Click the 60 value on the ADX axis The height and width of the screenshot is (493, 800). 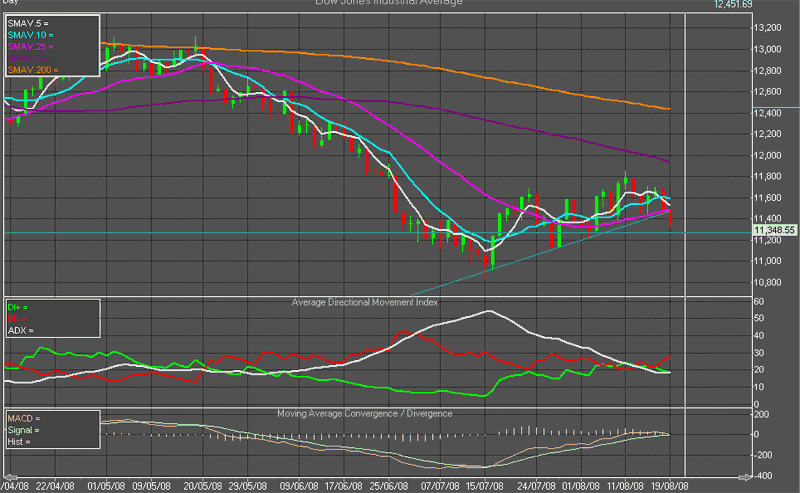coord(759,302)
